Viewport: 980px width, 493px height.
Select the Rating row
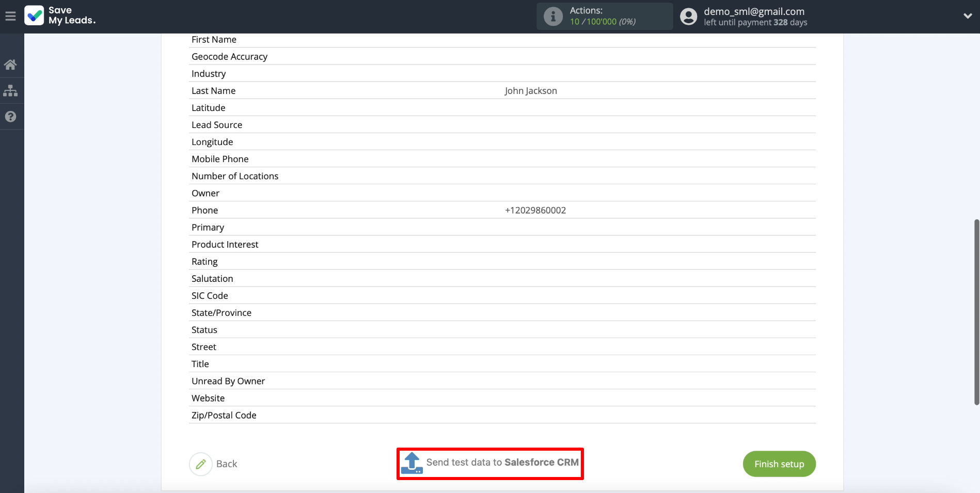pyautogui.click(x=502, y=261)
